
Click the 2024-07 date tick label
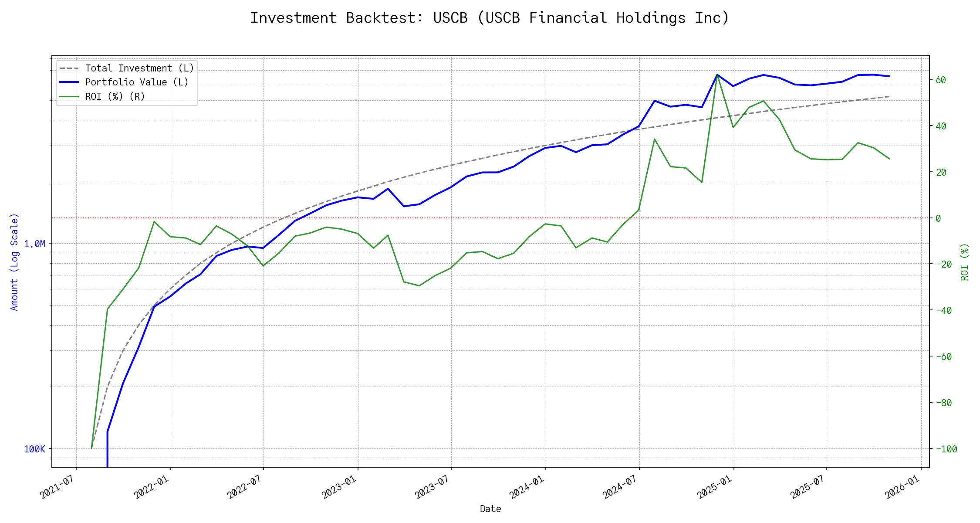tap(620, 487)
